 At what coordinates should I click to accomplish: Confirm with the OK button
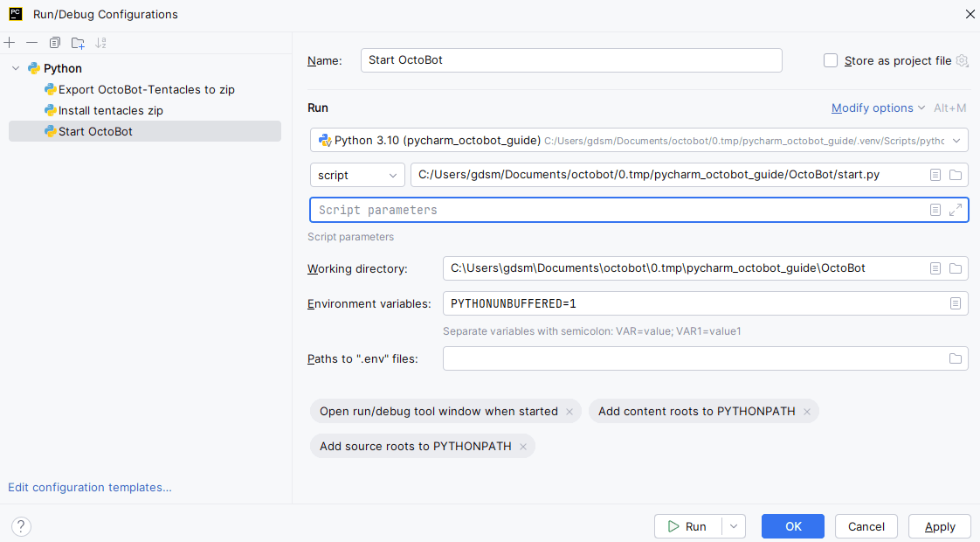[793, 527]
